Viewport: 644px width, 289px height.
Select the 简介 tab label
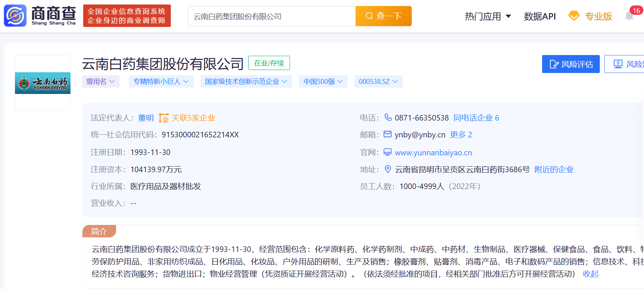point(99,231)
